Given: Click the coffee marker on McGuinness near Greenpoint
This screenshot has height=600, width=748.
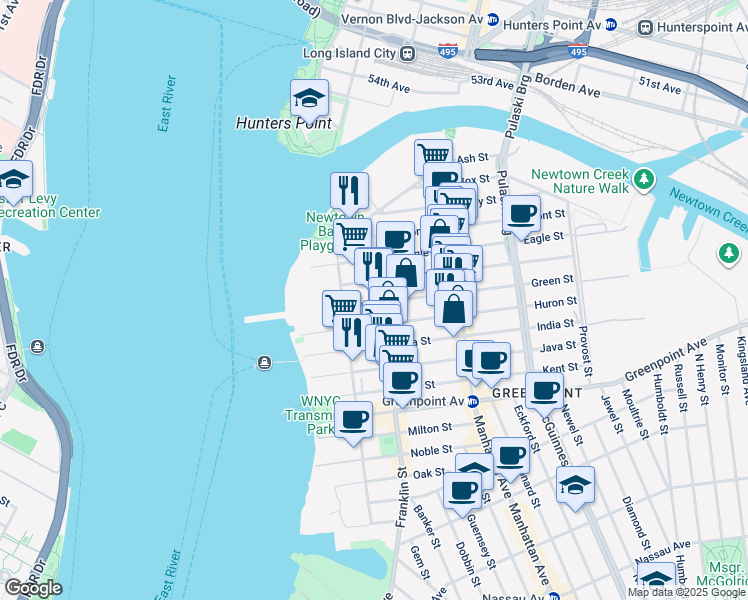Looking at the screenshot, I should click(x=544, y=392).
